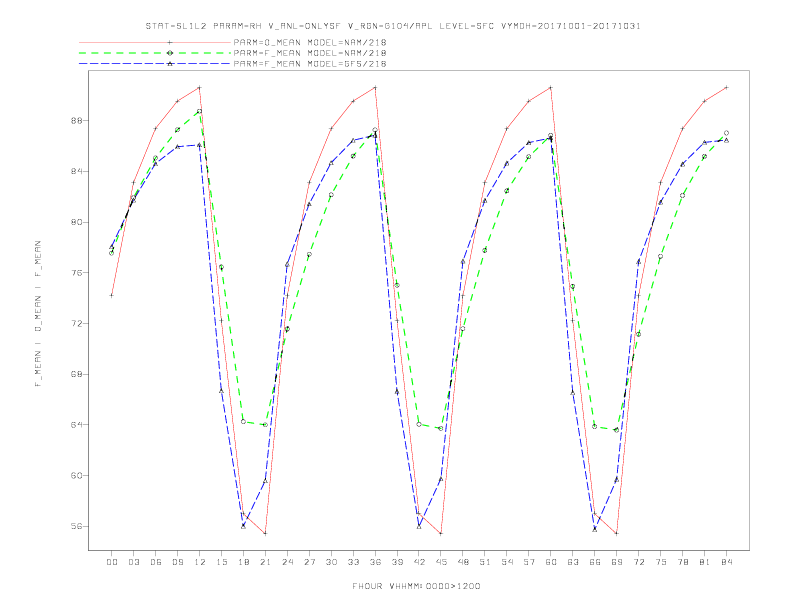Click the y-axis tick label 68
Image resolution: width=792 pixels, height=612 pixels.
coord(77,374)
